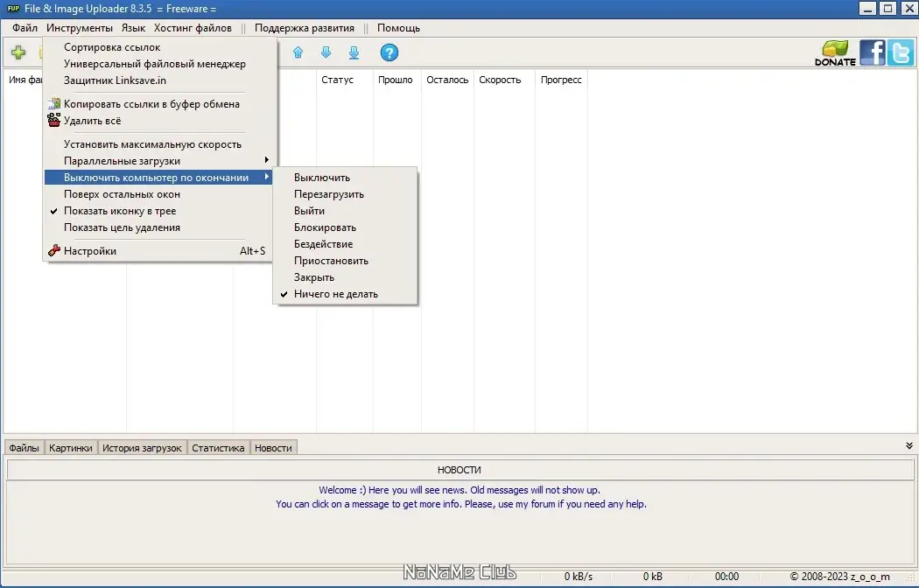Click the Прогресс column header
This screenshot has width=919, height=588.
[560, 80]
